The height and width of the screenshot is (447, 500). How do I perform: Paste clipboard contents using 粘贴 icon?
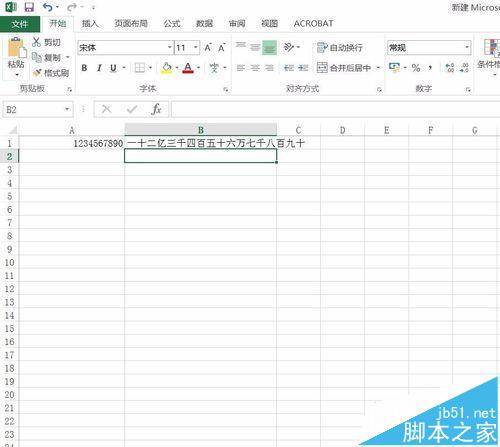16,49
